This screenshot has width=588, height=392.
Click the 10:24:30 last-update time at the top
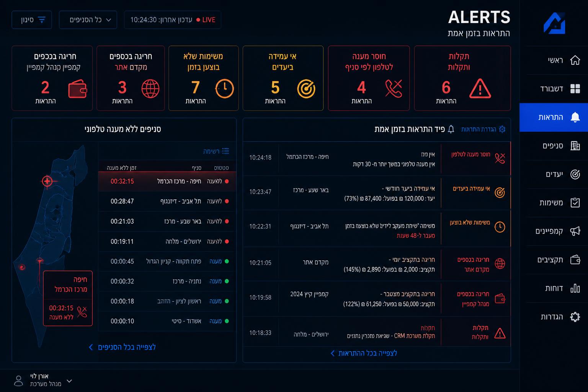coord(144,20)
